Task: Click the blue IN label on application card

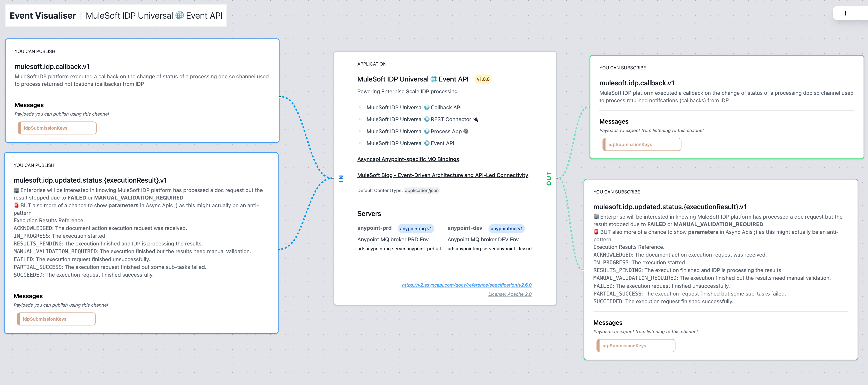Action: [x=341, y=178]
